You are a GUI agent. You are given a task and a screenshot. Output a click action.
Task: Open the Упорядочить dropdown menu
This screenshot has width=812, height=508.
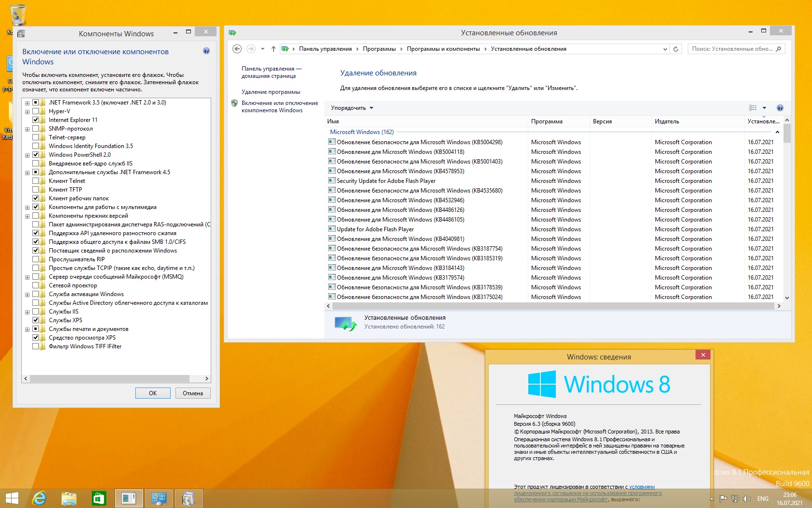pyautogui.click(x=352, y=108)
